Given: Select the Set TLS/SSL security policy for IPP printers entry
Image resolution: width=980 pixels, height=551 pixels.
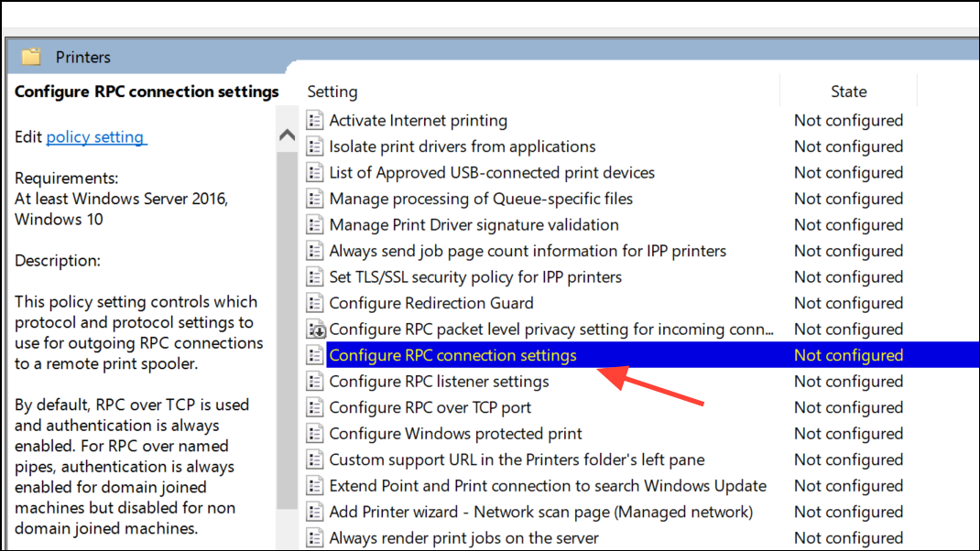Looking at the screenshot, I should [474, 276].
